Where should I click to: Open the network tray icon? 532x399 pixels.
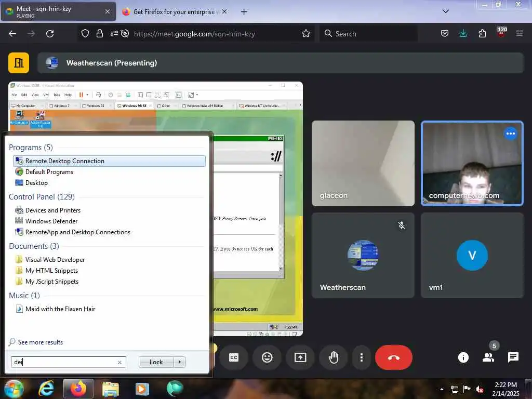pyautogui.click(x=454, y=389)
